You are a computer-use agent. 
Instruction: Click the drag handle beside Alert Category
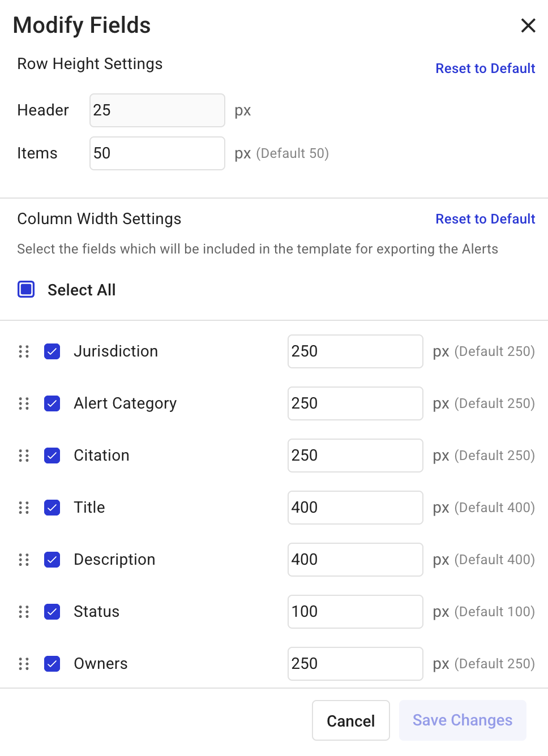pos(24,403)
